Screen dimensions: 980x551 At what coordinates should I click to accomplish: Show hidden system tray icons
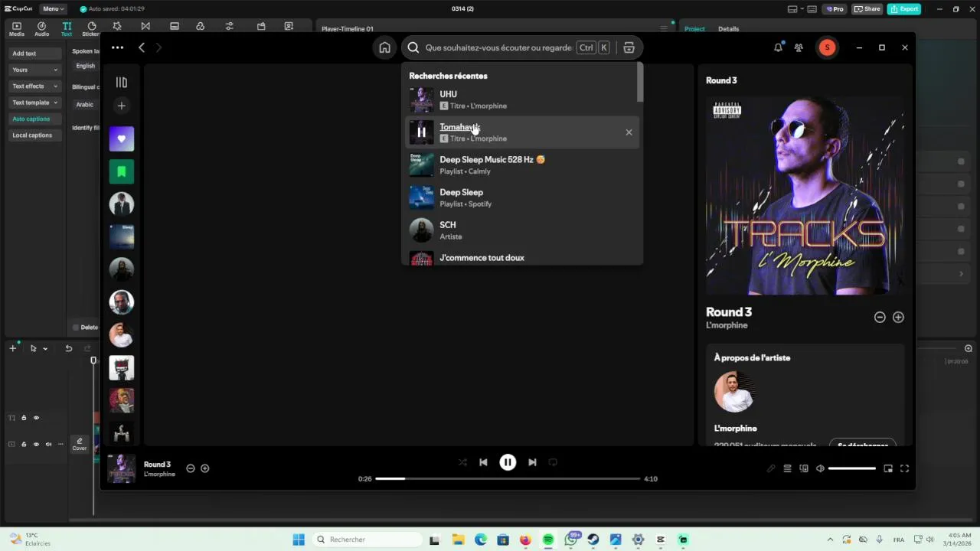click(830, 540)
